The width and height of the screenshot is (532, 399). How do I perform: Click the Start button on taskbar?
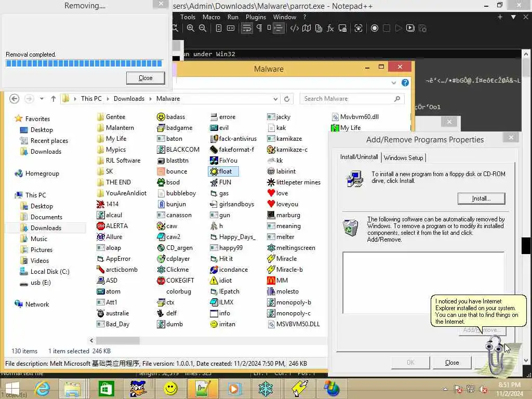tap(12, 389)
